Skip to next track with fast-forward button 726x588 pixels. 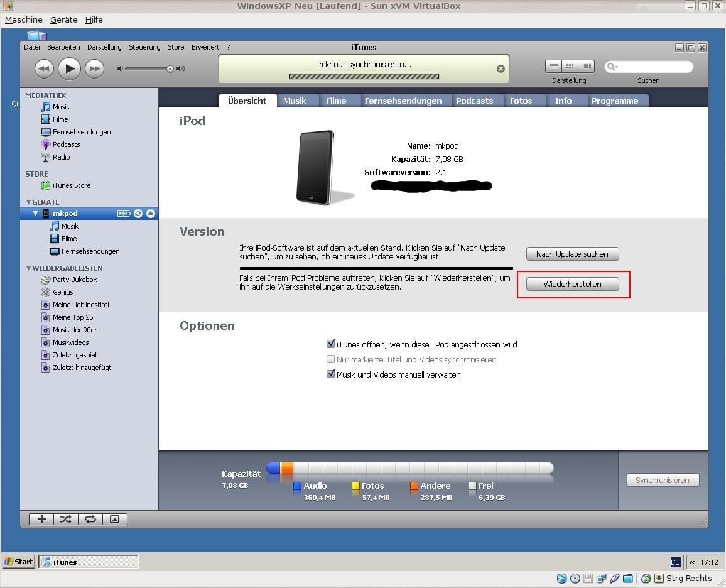pyautogui.click(x=94, y=69)
